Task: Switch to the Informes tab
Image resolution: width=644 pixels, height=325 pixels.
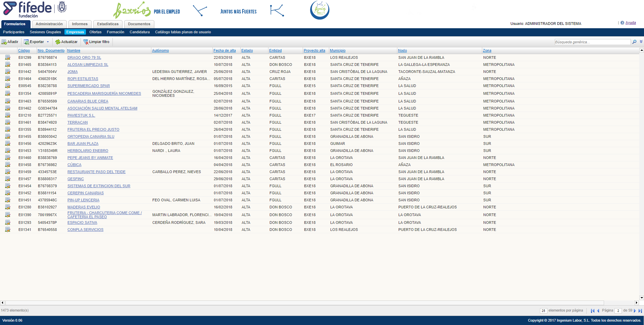Action: pyautogui.click(x=80, y=24)
